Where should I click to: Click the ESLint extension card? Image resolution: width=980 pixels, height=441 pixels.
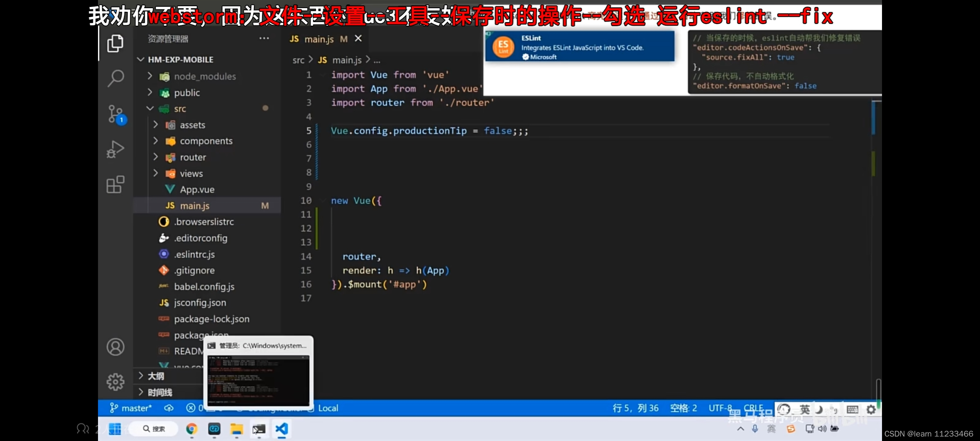[580, 47]
